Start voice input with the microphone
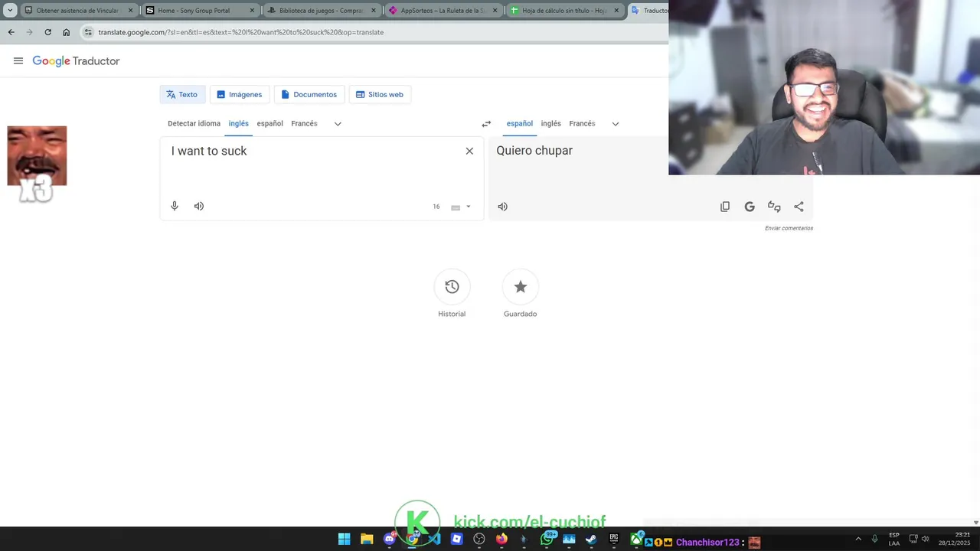Viewport: 980px width, 551px height. tap(175, 206)
